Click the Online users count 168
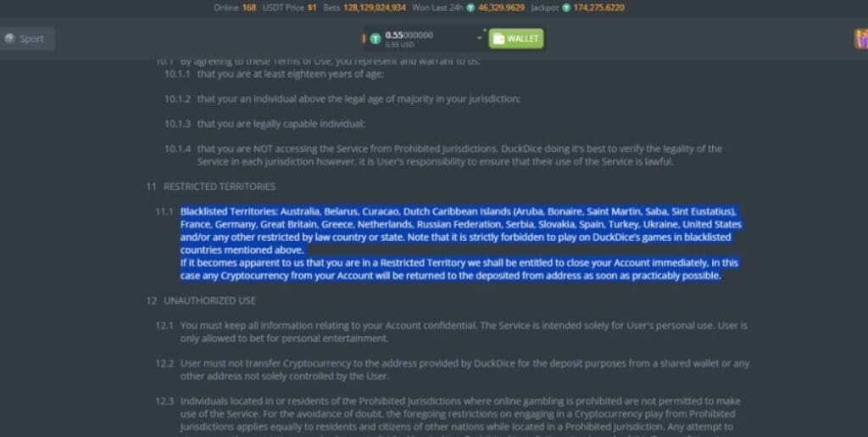 (x=249, y=8)
